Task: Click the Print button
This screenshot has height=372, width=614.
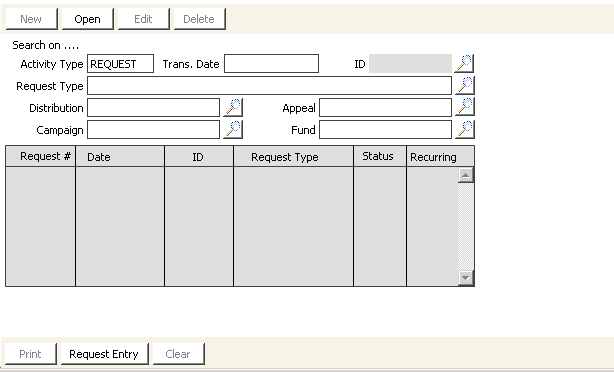Action: (x=31, y=354)
